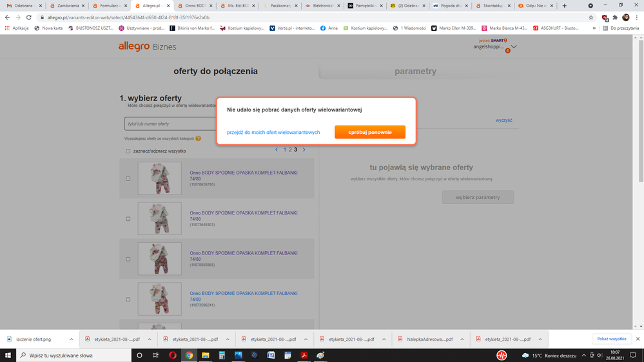
Task: Click 'Pokaż wszystkie' downloads button
Action: 612,339
